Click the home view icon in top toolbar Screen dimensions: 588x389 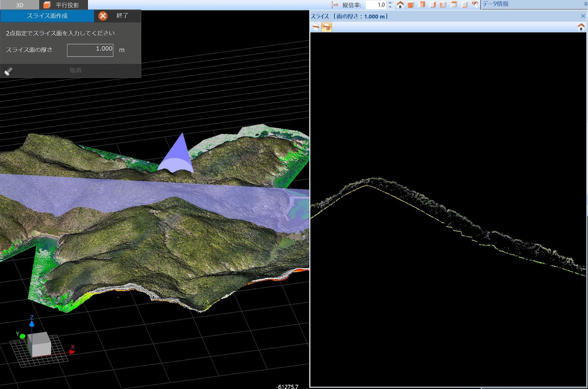click(400, 5)
